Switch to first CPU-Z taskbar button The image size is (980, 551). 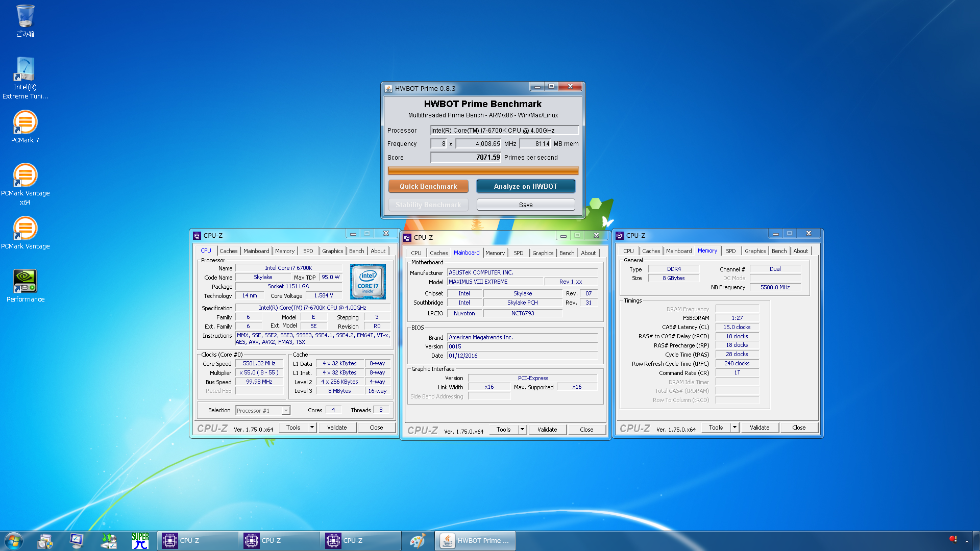pyautogui.click(x=197, y=541)
